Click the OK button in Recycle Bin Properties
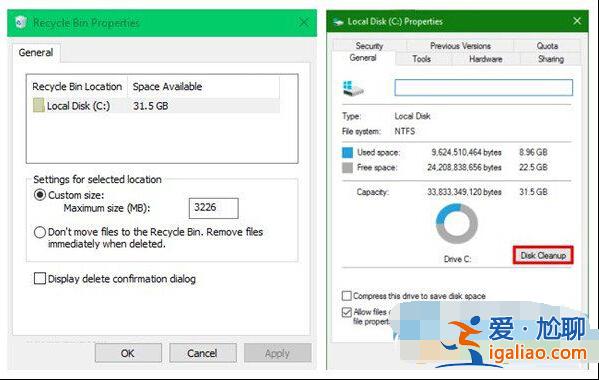Image resolution: width=599 pixels, height=380 pixels. coord(128,353)
